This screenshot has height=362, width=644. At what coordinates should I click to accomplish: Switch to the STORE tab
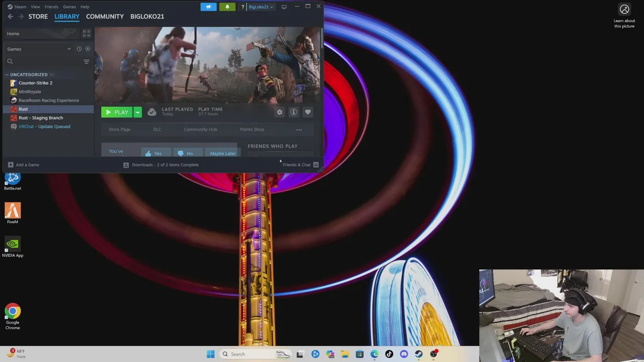[x=38, y=17]
